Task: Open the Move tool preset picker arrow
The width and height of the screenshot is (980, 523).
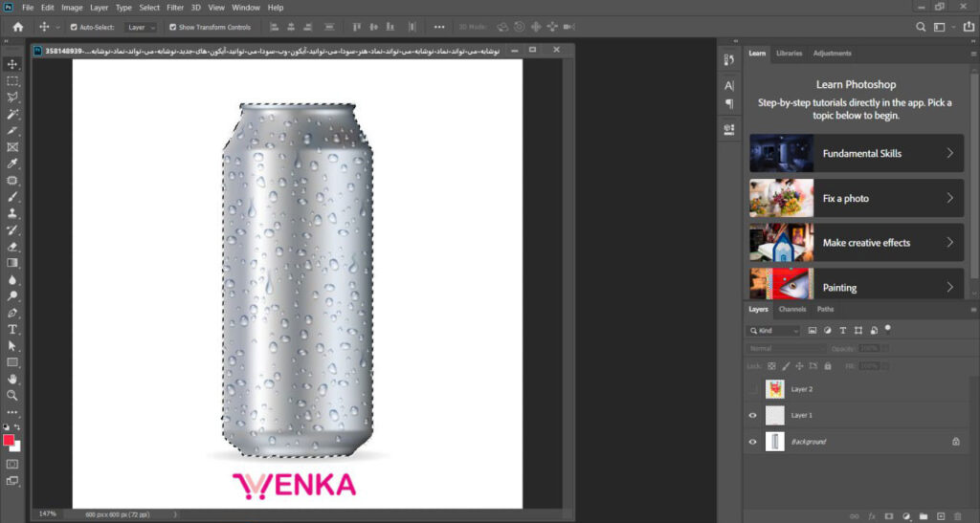Action: [58, 28]
